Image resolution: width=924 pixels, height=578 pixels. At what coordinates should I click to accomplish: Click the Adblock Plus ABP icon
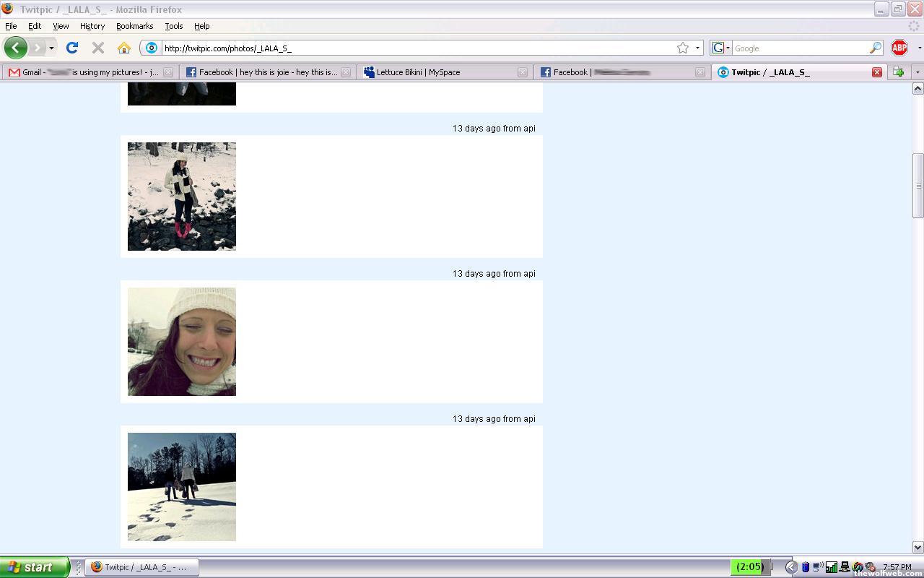coord(899,48)
